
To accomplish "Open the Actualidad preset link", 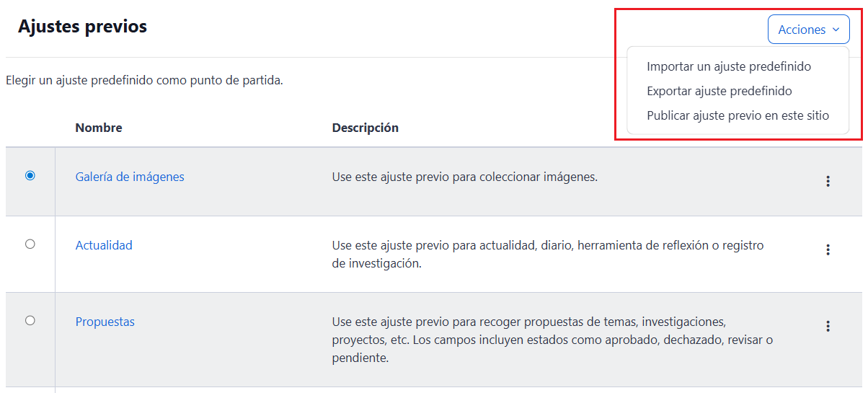I will [104, 245].
